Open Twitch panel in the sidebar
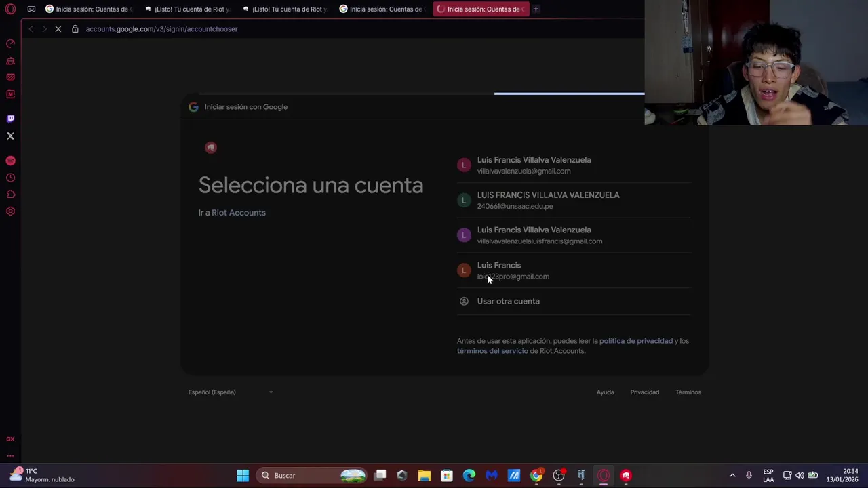Viewport: 868px width, 488px height. click(x=10, y=119)
